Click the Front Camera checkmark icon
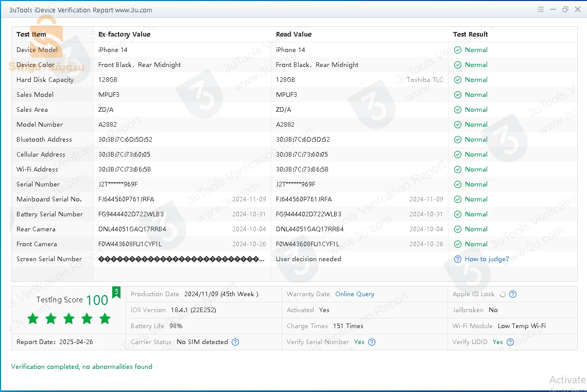The image size is (587, 392). pos(457,244)
